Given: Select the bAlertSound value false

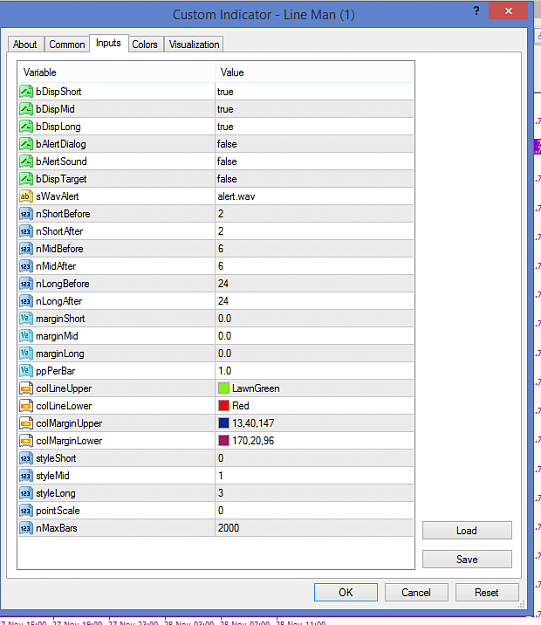Looking at the screenshot, I should coord(227,161).
